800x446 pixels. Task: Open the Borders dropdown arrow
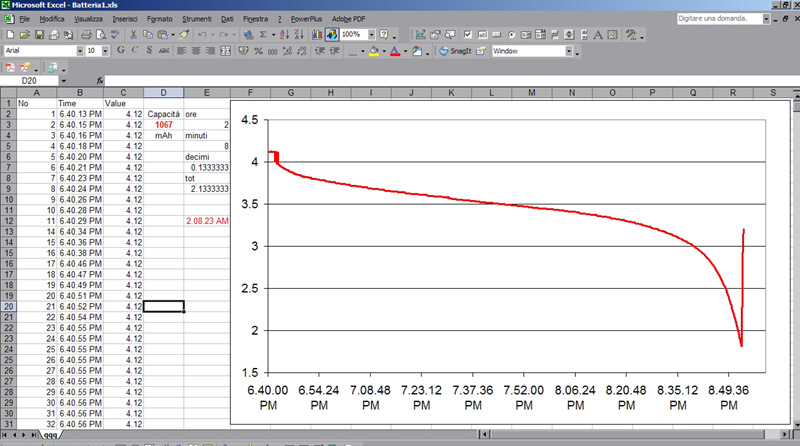[363, 51]
